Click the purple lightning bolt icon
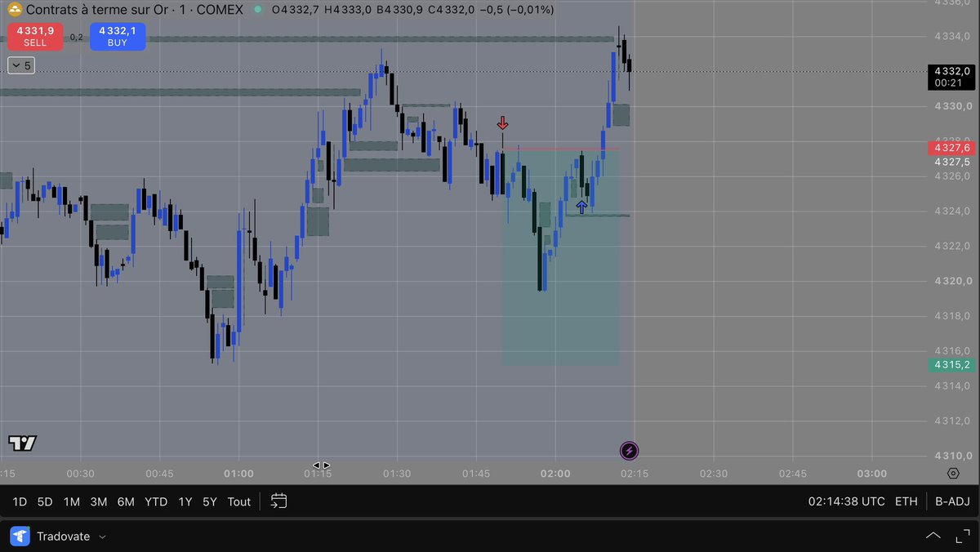The width and height of the screenshot is (980, 552). (x=629, y=451)
